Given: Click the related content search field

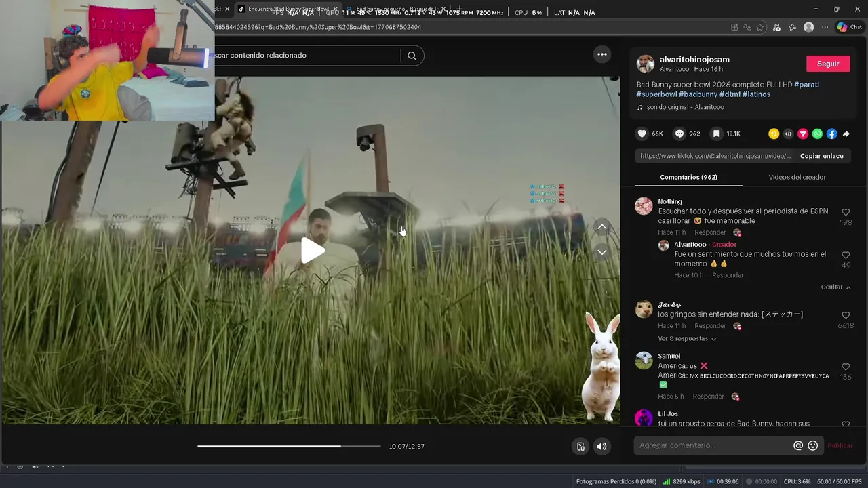Looking at the screenshot, I should (309, 56).
